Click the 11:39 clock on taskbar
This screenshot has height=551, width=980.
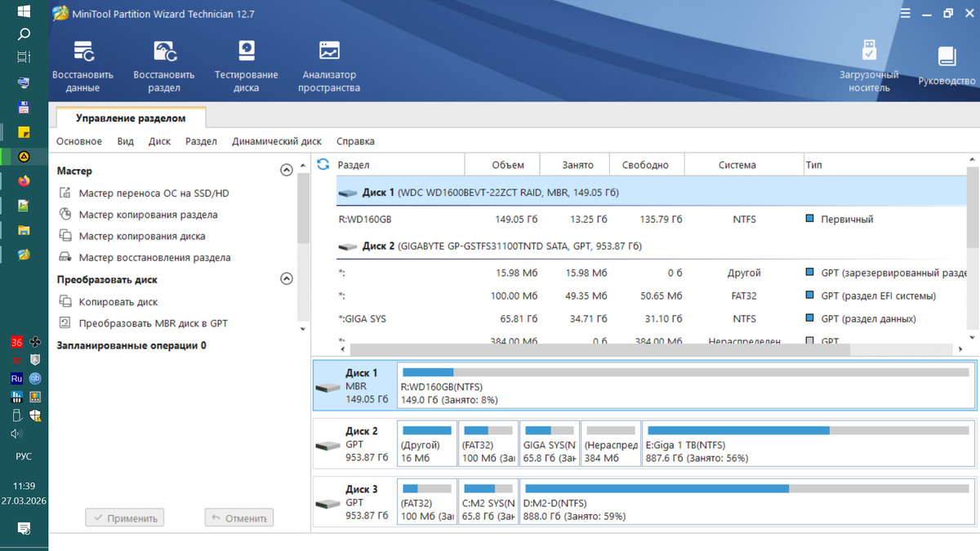(x=24, y=486)
